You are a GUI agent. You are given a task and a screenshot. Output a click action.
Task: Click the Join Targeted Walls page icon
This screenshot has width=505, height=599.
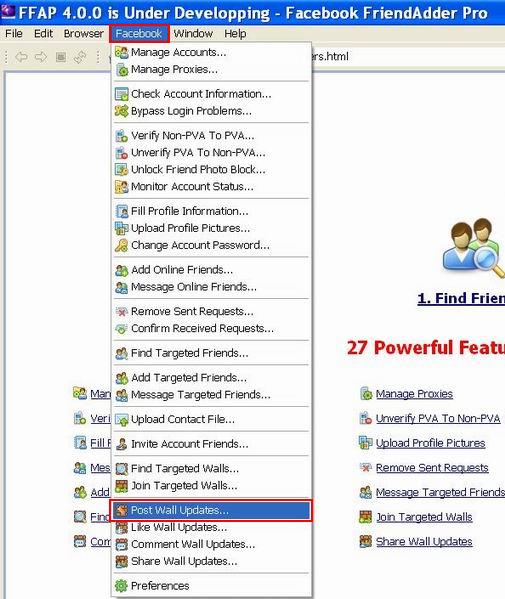(366, 517)
